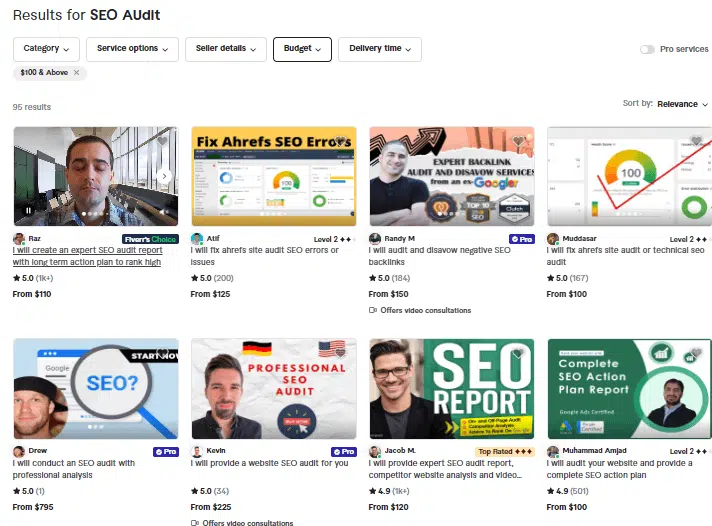Click seller name Jacob M.

pos(400,451)
